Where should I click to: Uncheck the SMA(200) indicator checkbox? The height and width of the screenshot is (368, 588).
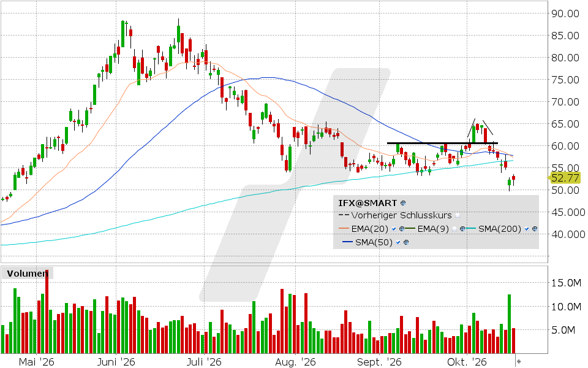[x=527, y=229]
